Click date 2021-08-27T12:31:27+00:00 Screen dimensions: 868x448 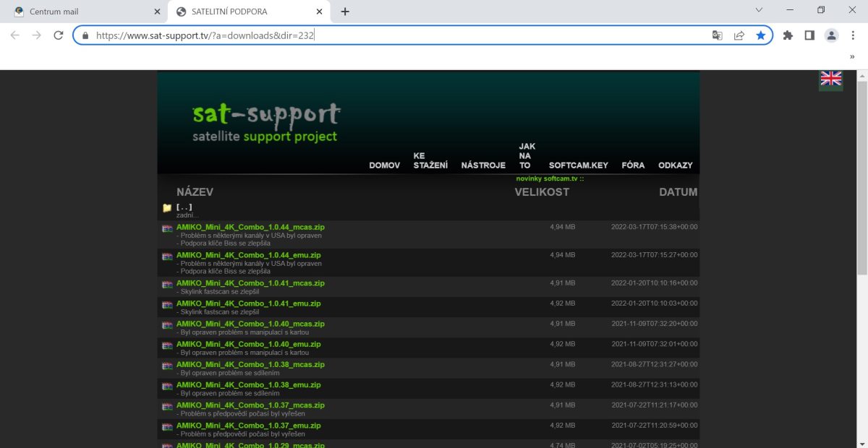(x=655, y=364)
